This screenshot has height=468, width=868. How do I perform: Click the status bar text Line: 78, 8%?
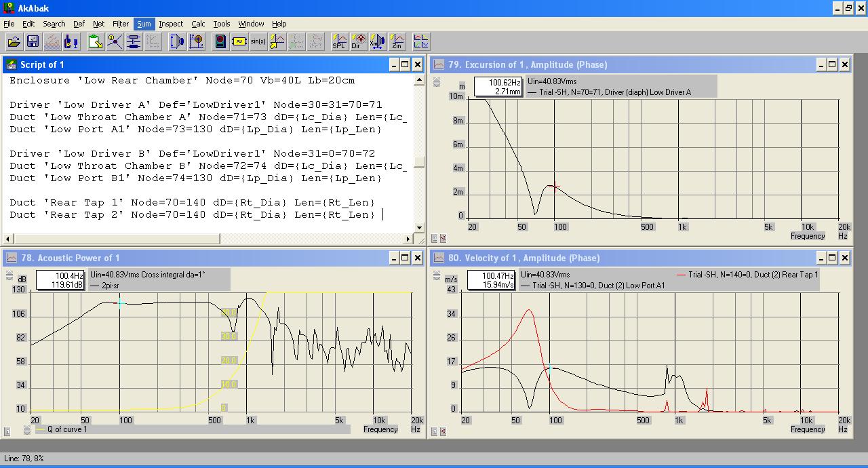[24, 459]
